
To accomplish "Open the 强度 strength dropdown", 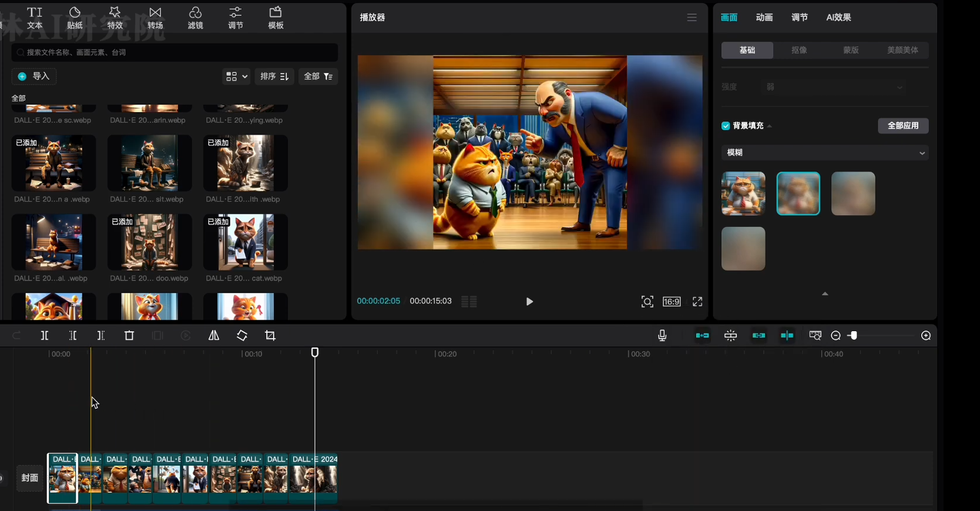I will 833,87.
